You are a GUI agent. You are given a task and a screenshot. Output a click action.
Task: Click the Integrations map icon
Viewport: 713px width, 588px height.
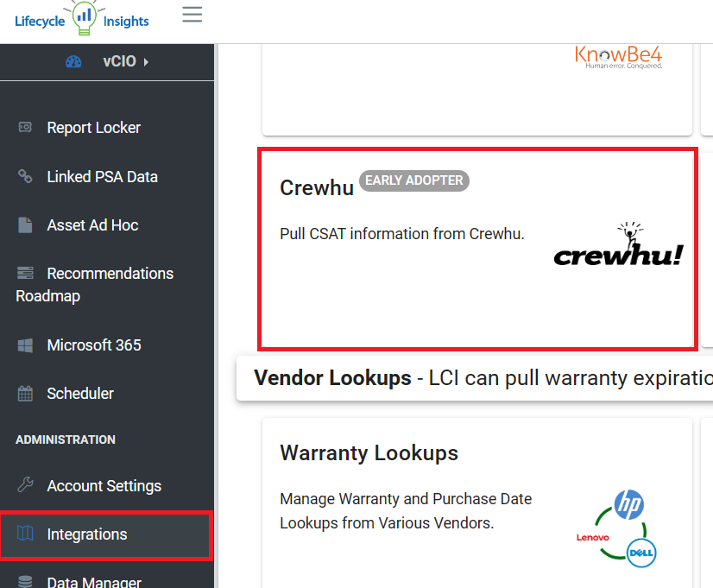point(25,534)
